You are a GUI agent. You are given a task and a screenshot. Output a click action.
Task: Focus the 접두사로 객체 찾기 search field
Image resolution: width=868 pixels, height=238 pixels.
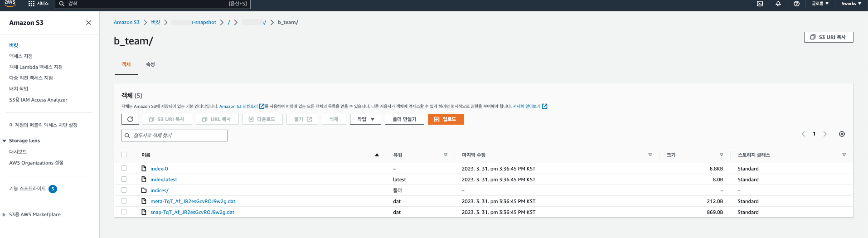click(x=175, y=136)
